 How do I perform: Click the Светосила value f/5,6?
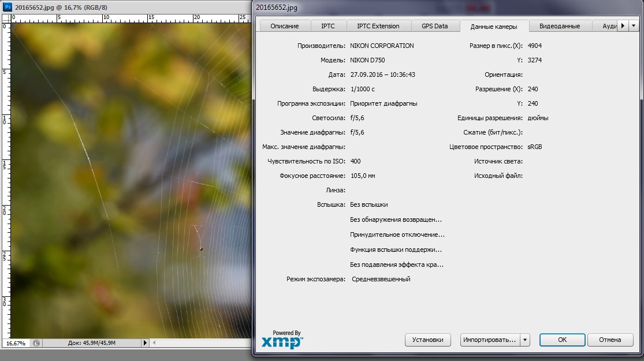[358, 118]
